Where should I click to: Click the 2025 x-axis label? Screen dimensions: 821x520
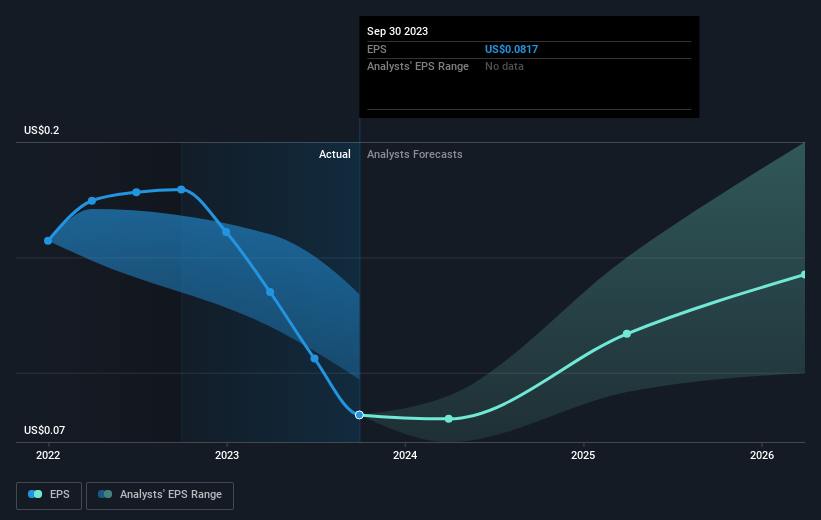click(583, 455)
